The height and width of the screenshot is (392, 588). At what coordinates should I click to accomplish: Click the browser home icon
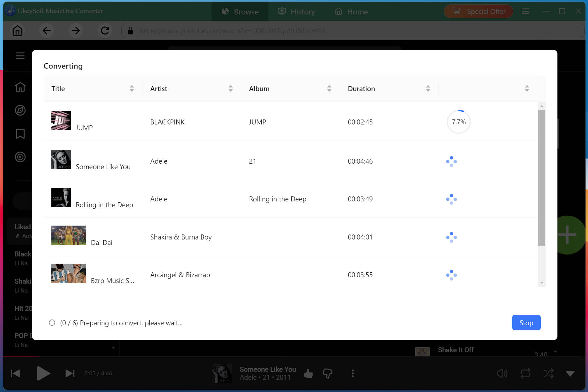point(17,31)
